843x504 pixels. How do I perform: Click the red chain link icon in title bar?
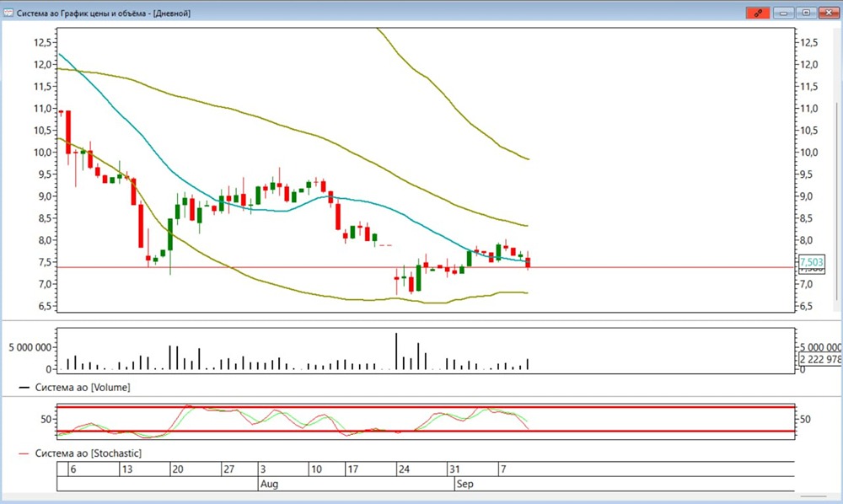point(758,13)
